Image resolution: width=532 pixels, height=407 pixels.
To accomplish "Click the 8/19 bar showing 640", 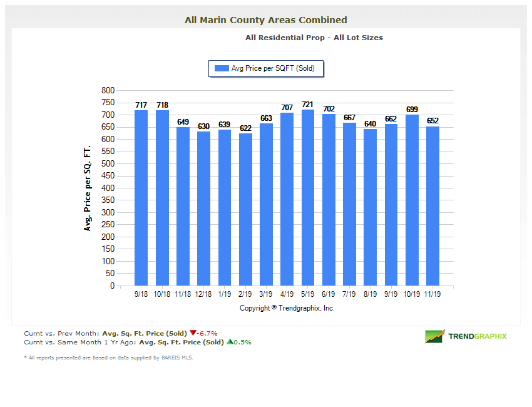I will (371, 207).
